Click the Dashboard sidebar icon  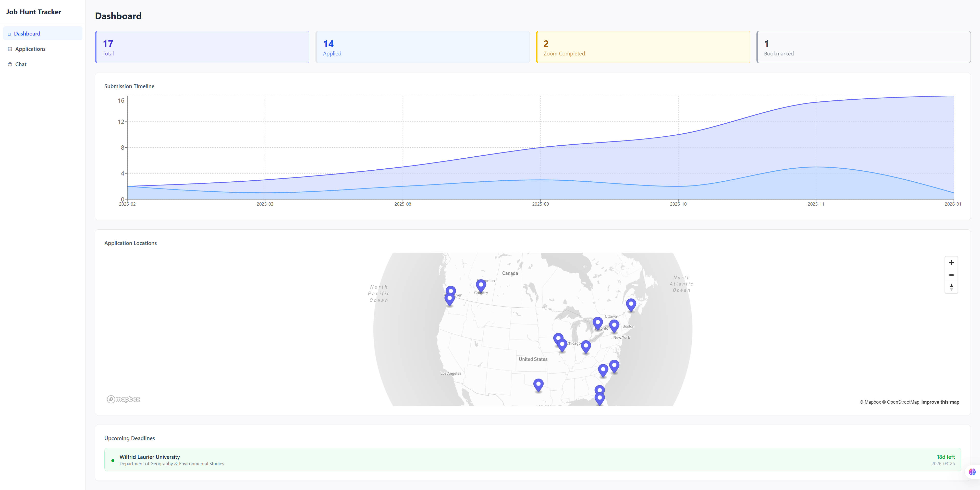click(9, 34)
